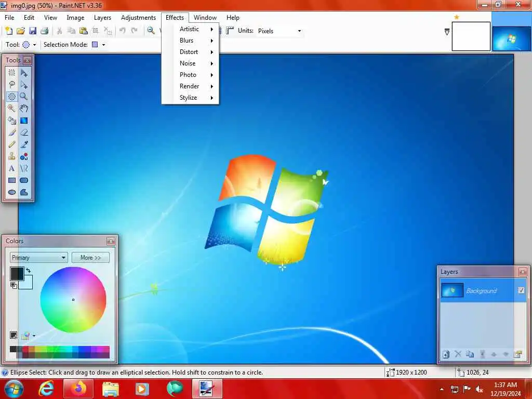Image resolution: width=532 pixels, height=399 pixels.
Task: Expand the Artistic submenu
Action: tap(190, 29)
